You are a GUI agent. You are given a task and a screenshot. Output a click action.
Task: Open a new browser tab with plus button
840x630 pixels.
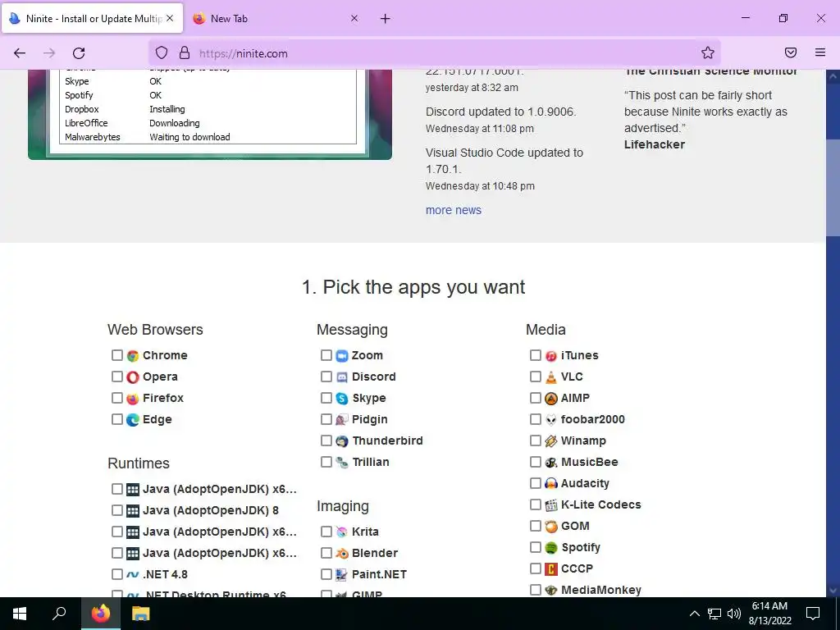coord(386,19)
